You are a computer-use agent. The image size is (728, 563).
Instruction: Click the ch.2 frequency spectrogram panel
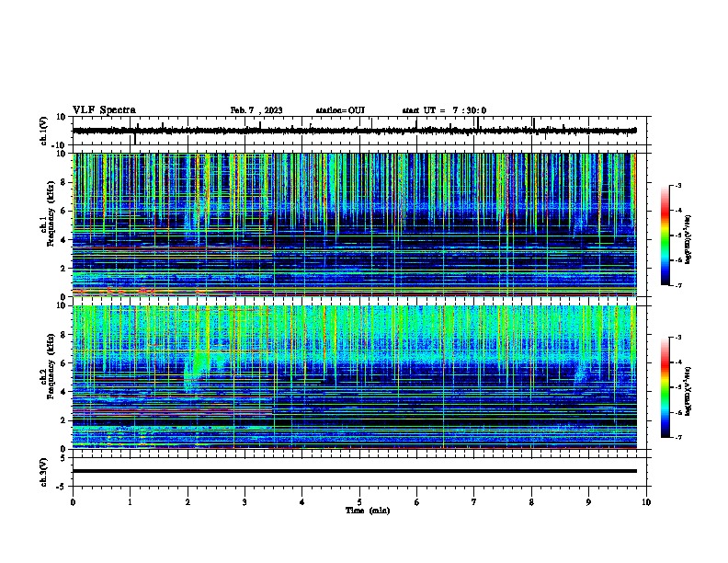pyautogui.click(x=355, y=377)
